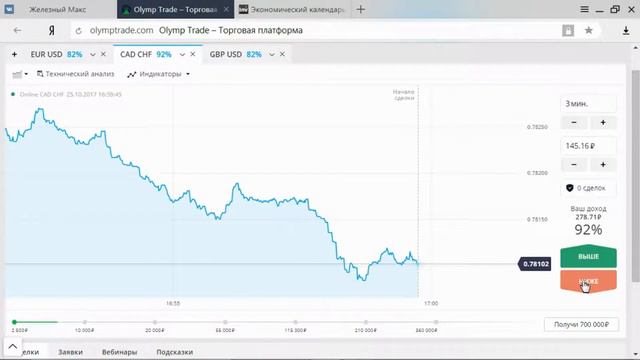Decrease the trade amount with minus

pyautogui.click(x=573, y=164)
